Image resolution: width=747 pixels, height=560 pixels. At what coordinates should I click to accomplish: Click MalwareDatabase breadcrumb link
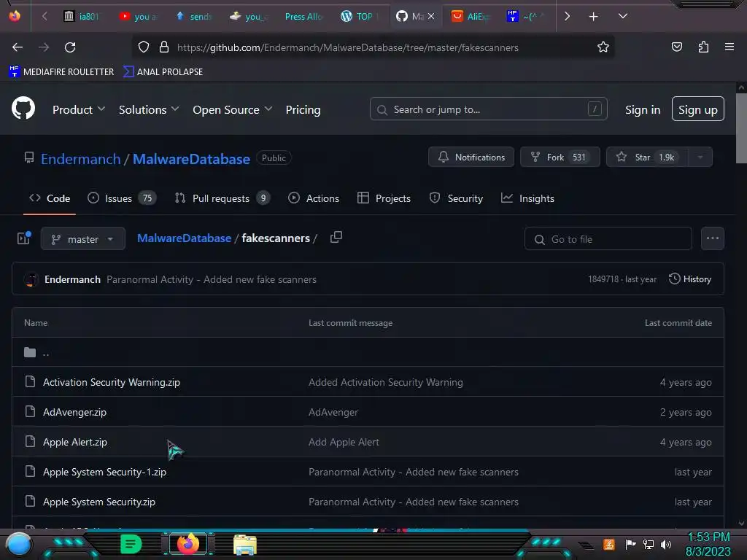[184, 238]
